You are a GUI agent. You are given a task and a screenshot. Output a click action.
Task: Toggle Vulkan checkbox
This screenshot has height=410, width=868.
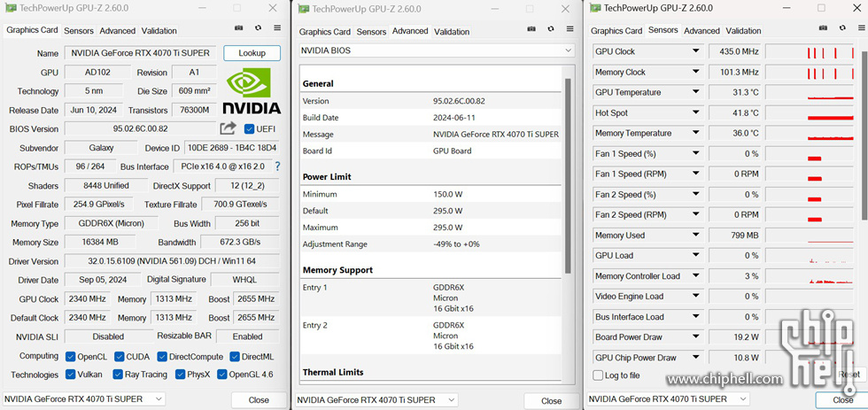point(70,375)
